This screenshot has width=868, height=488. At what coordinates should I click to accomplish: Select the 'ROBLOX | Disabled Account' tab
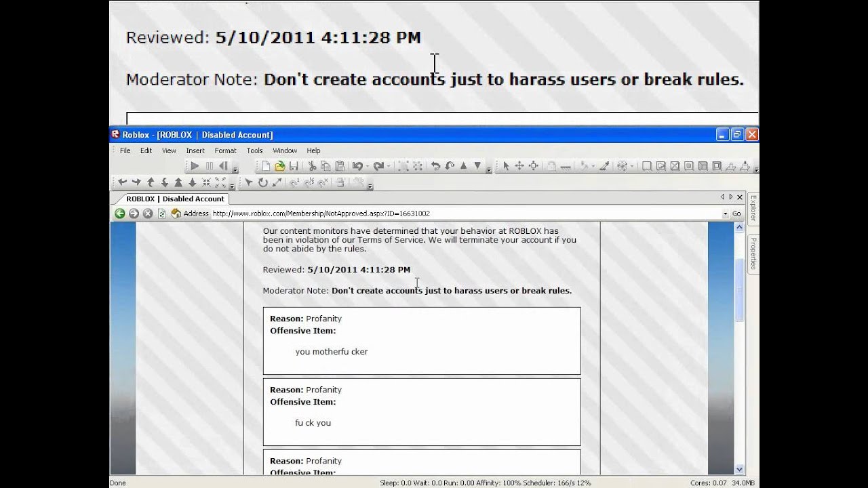click(174, 199)
